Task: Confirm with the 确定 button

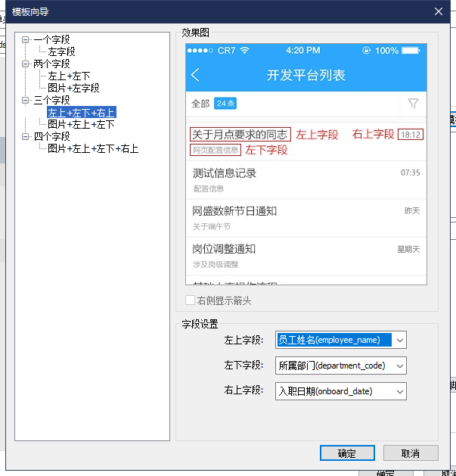Action: click(x=347, y=453)
